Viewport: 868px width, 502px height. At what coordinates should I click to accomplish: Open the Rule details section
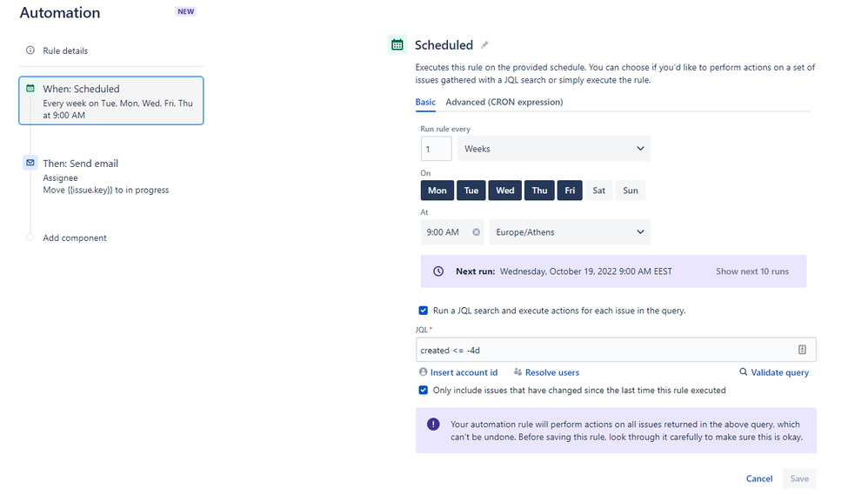(x=63, y=50)
